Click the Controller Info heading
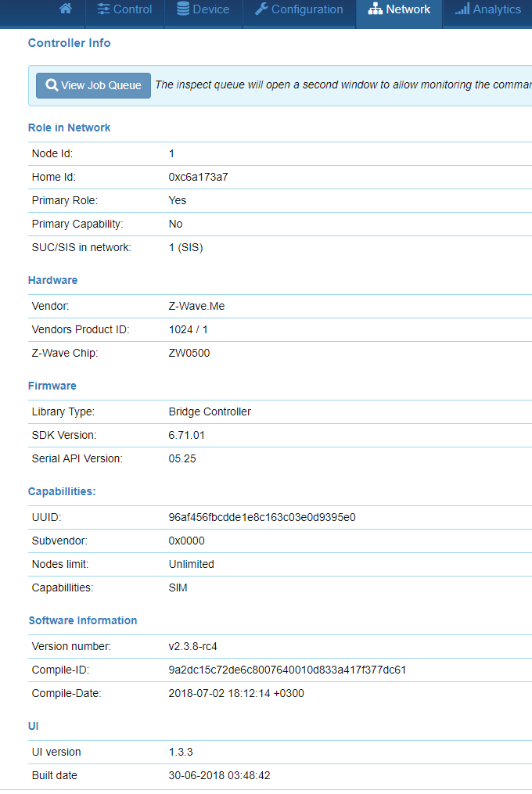Screen dimensions: 532x794 pyautogui.click(x=69, y=43)
